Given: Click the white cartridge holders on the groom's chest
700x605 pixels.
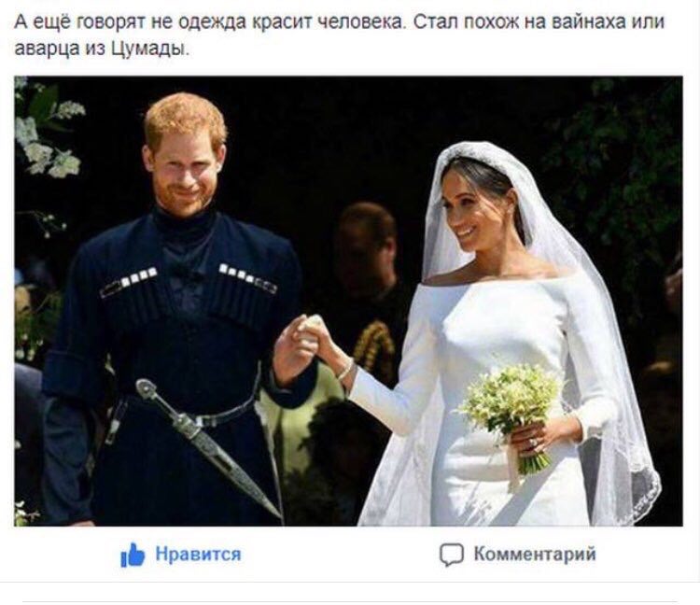Looking at the screenshot, I should pyautogui.click(x=189, y=279).
